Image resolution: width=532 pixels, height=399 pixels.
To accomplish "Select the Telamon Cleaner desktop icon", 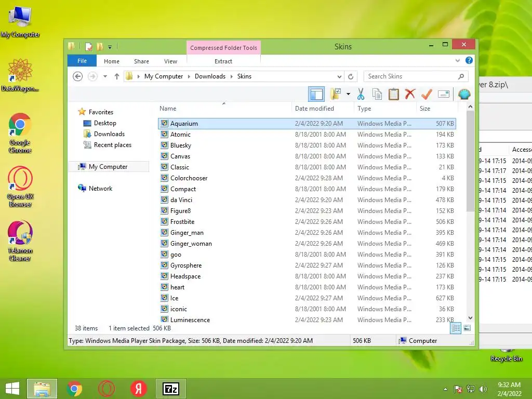I will coord(20,241).
